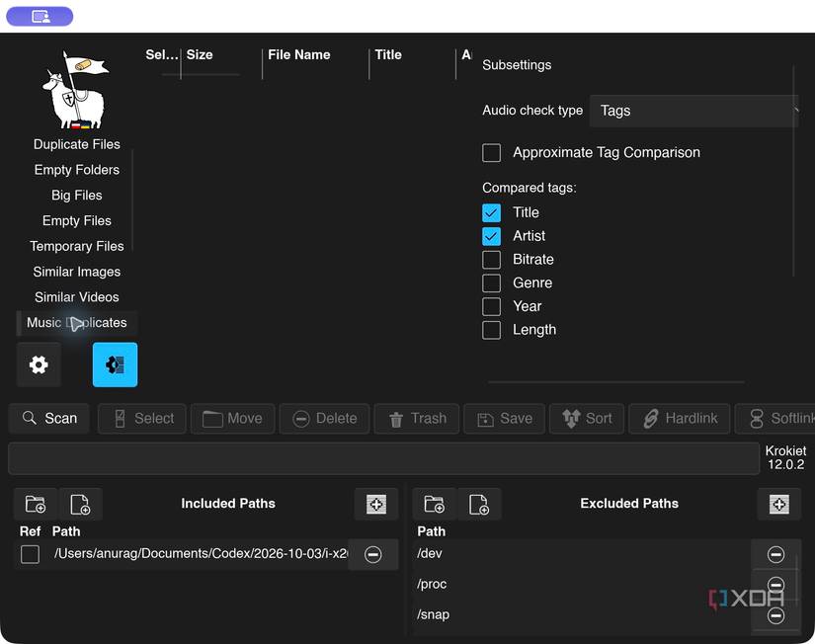Click the Hardlink toolbar button
This screenshot has width=815, height=644.
680,419
